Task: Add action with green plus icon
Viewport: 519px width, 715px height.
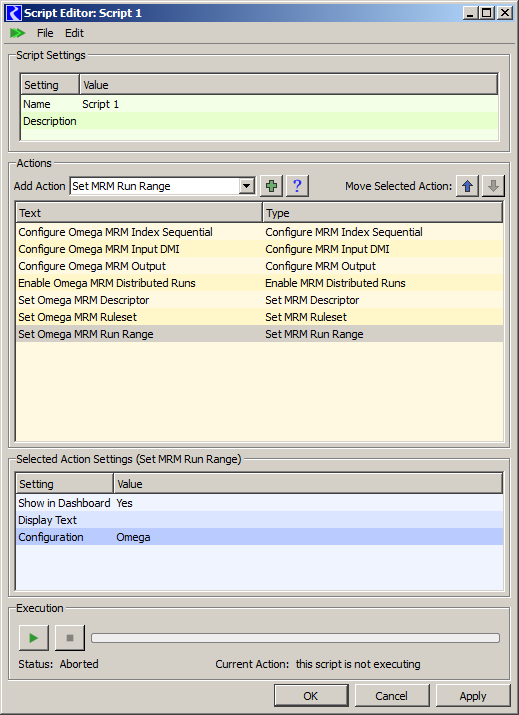Action: click(271, 186)
